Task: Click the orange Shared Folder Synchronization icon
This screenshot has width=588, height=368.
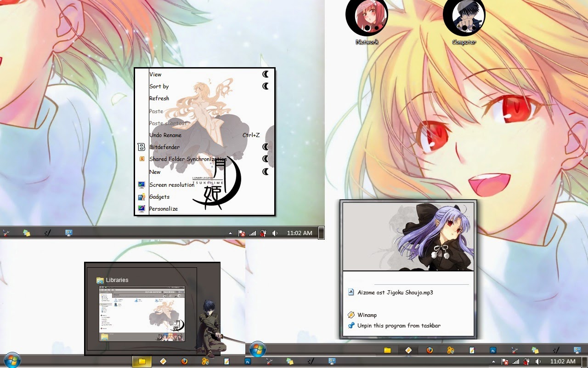Action: pyautogui.click(x=141, y=159)
